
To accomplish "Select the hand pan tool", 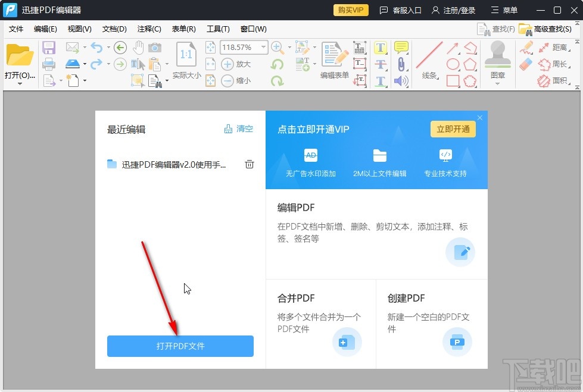I will (138, 48).
